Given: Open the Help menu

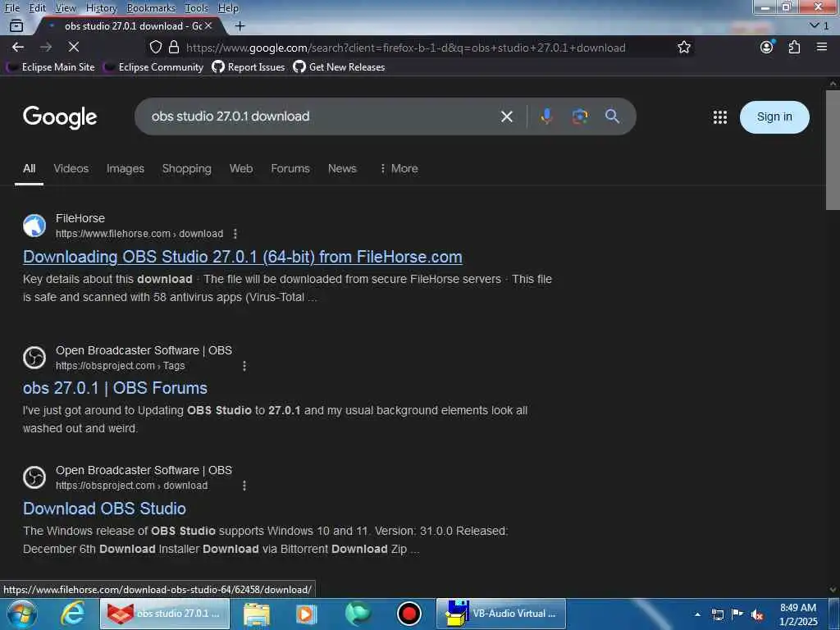Looking at the screenshot, I should (x=228, y=8).
